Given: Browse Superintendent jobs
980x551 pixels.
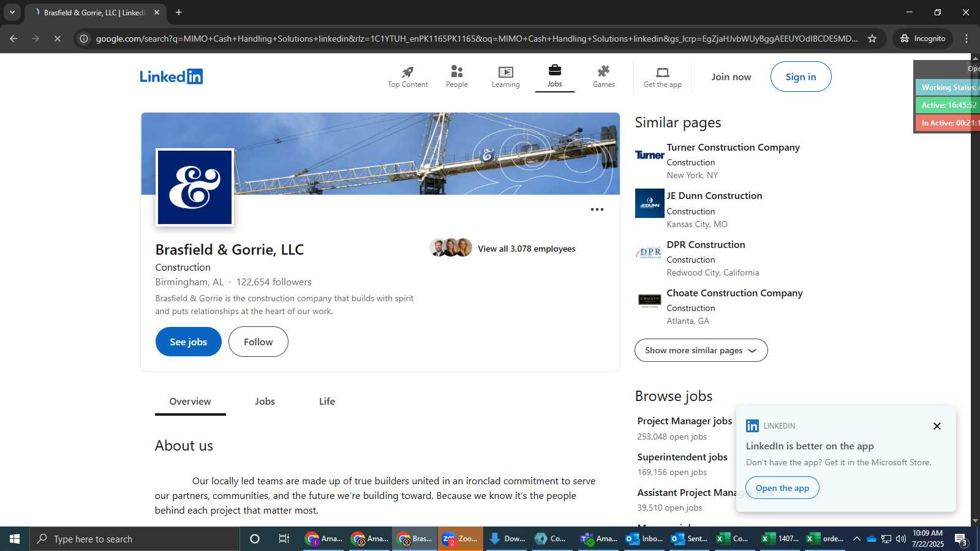Looking at the screenshot, I should 682,457.
